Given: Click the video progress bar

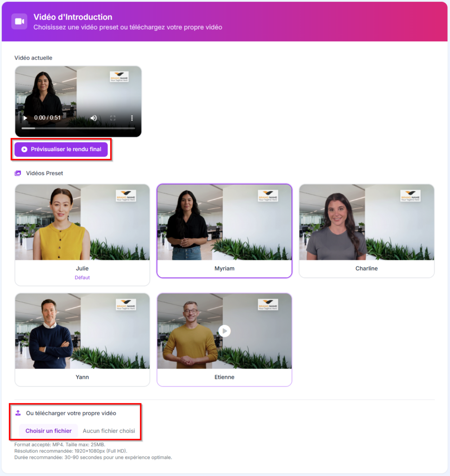Looking at the screenshot, I should coord(78,128).
